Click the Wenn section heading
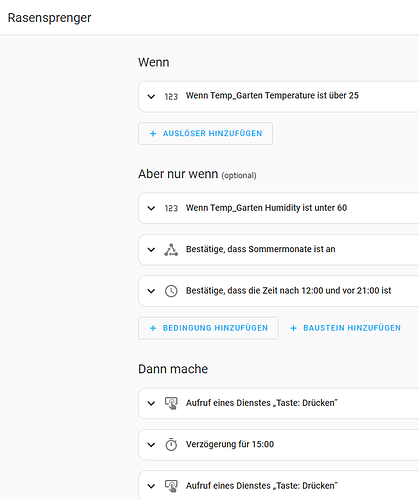The image size is (419, 500). [x=154, y=62]
